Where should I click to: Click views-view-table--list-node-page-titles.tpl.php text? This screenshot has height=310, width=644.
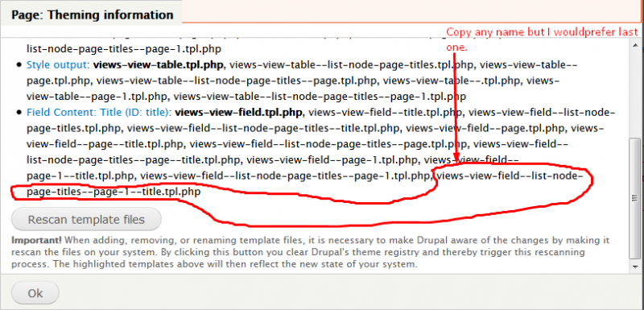(x=352, y=64)
